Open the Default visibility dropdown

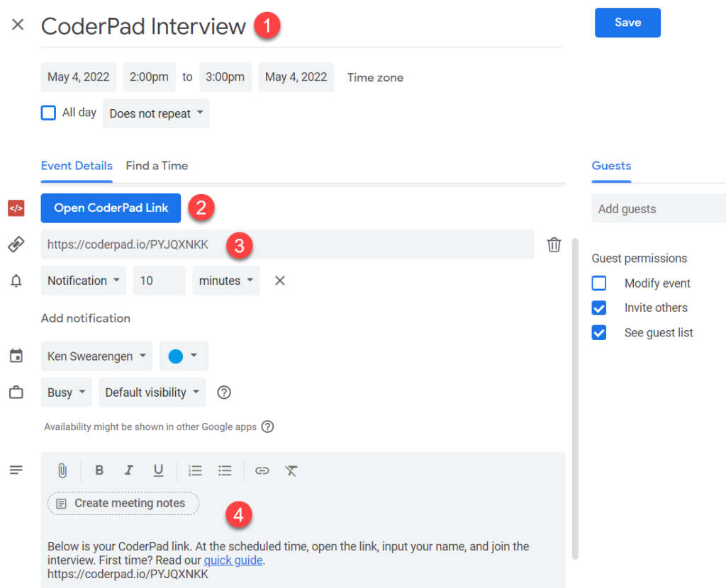[151, 392]
